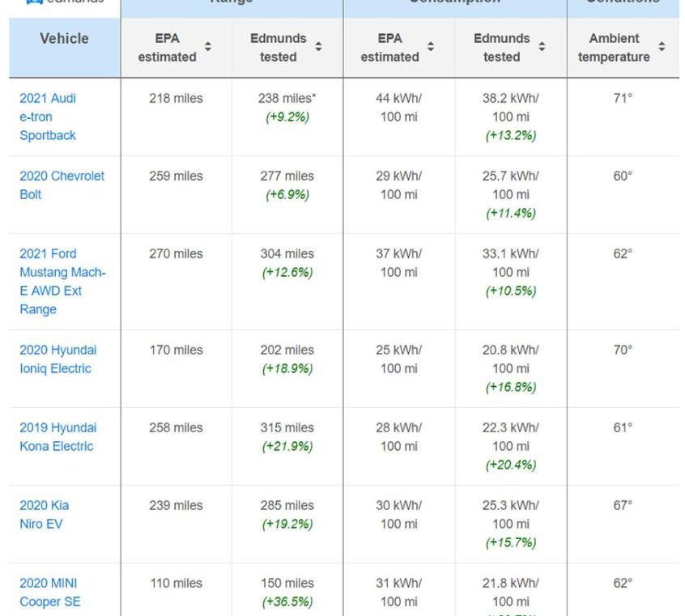Select the '170 miles' cell
The image size is (685, 616).
(x=176, y=350)
